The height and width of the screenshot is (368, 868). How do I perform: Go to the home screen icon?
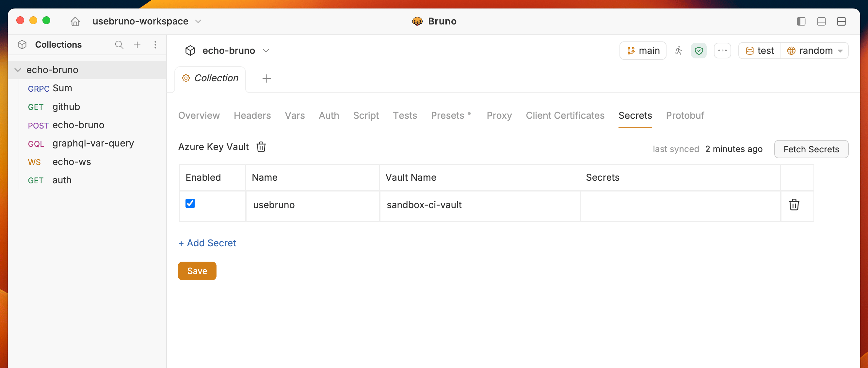75,21
